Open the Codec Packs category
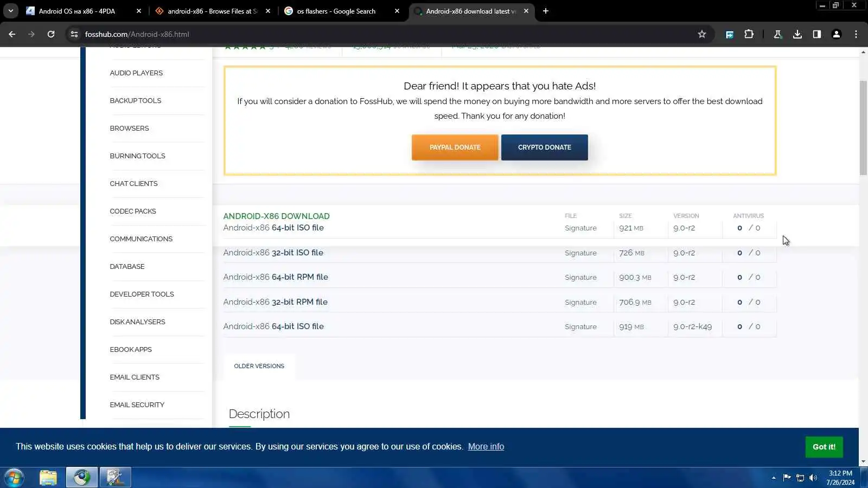Screen dimensions: 868x488 pyautogui.click(x=133, y=211)
